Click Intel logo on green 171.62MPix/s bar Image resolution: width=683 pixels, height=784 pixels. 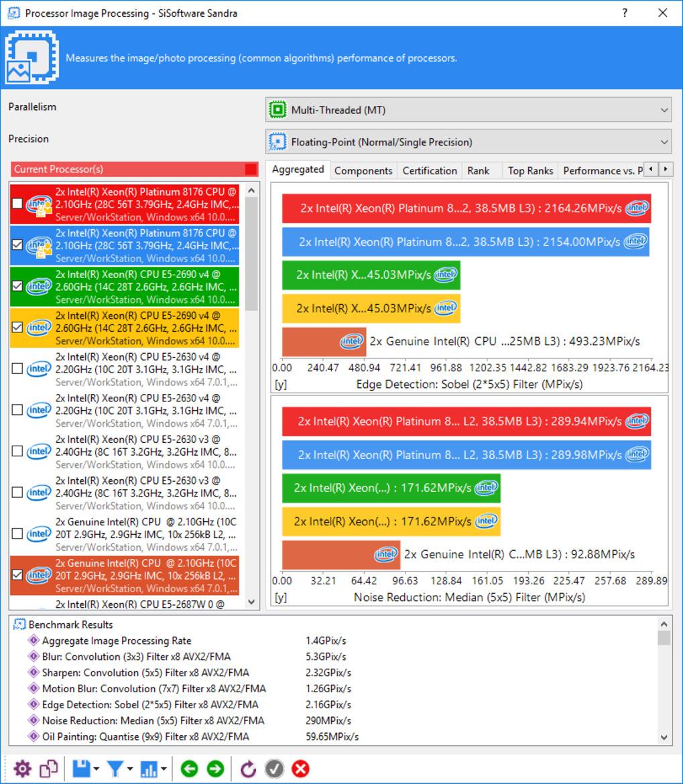click(x=486, y=488)
